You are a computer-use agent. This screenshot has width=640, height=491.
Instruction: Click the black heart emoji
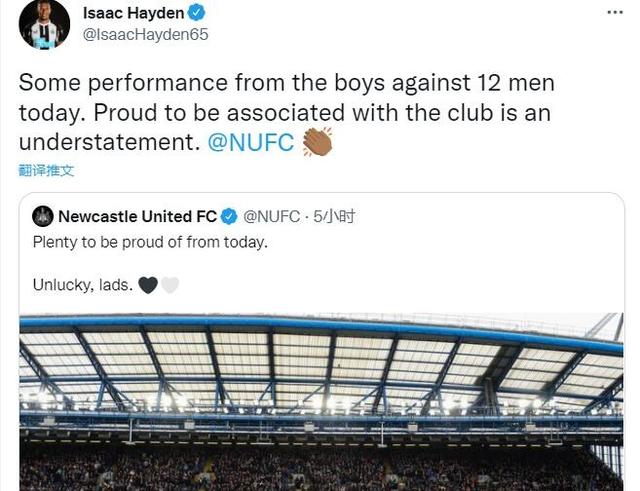(147, 285)
